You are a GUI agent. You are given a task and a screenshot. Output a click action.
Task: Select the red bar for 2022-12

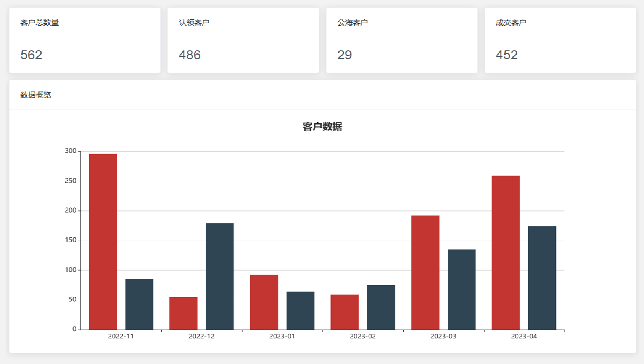184,313
